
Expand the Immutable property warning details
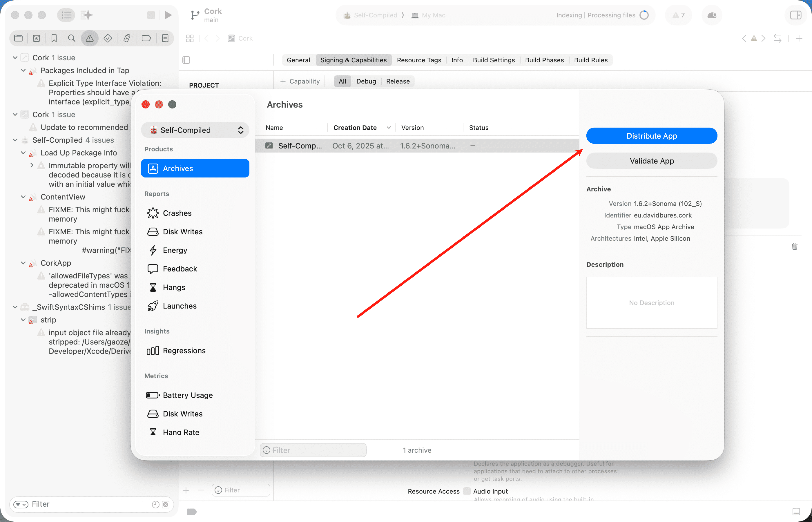(x=32, y=165)
